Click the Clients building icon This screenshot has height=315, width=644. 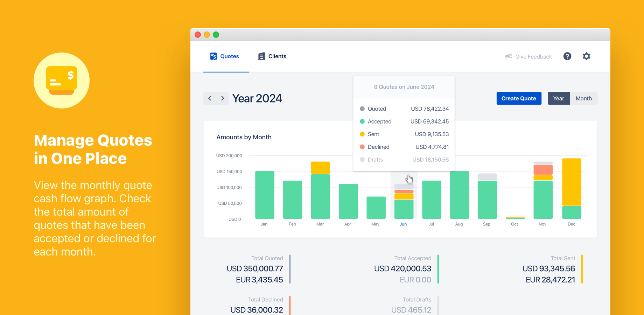tap(261, 56)
